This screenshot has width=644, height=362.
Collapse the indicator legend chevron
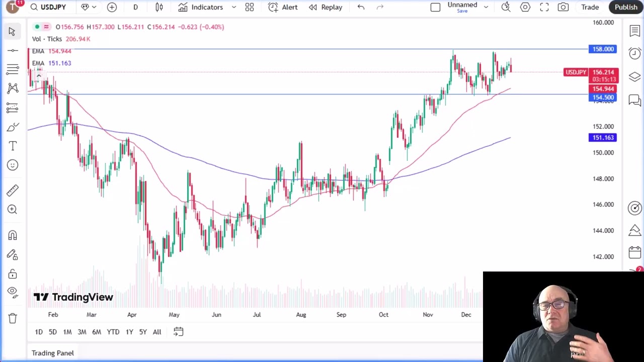[x=39, y=75]
